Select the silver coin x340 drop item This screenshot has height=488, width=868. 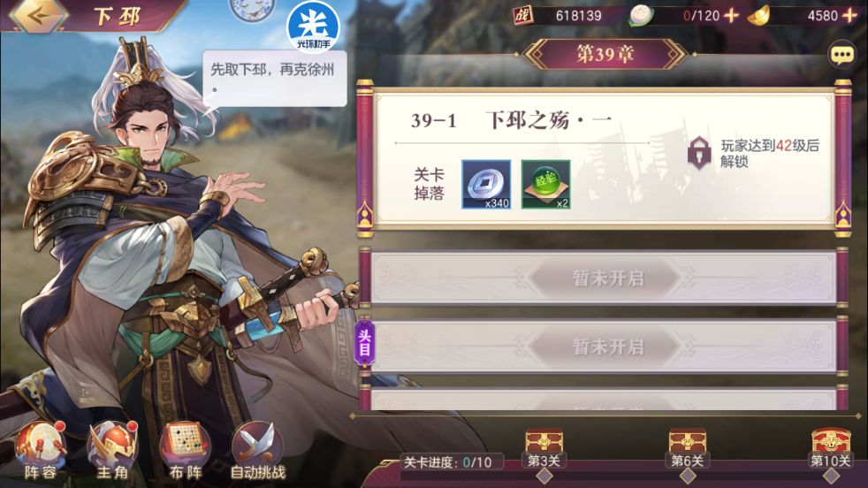486,185
